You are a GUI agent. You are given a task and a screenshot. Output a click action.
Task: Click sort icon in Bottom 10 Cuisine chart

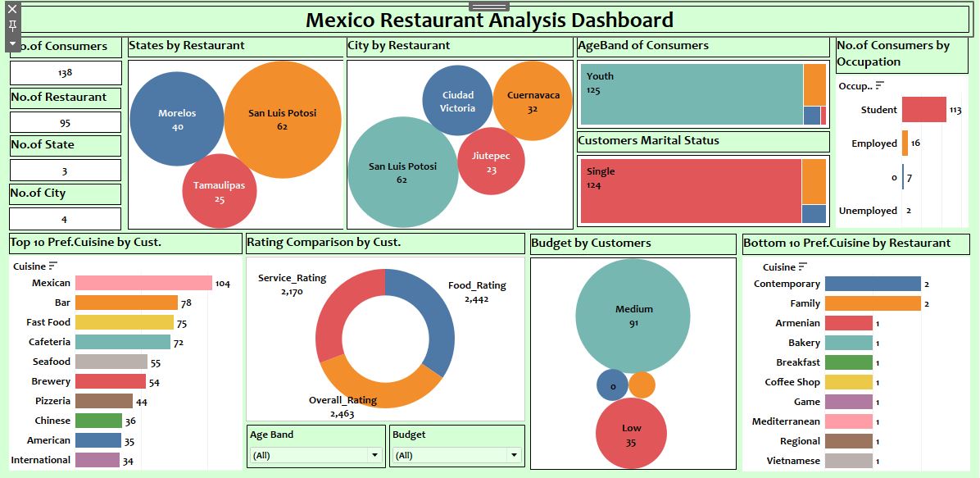[803, 266]
